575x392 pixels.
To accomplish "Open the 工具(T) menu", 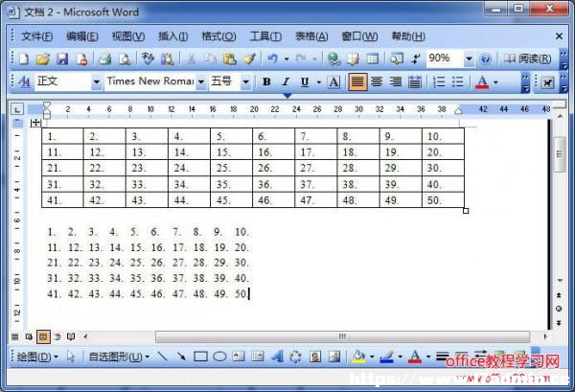I will (x=265, y=36).
